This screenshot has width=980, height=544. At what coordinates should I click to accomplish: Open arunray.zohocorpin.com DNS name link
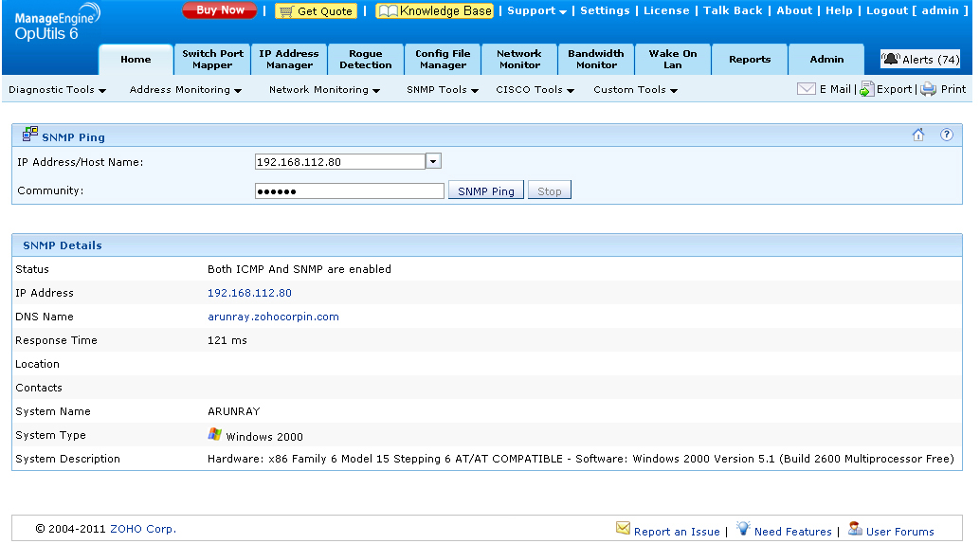(x=273, y=317)
